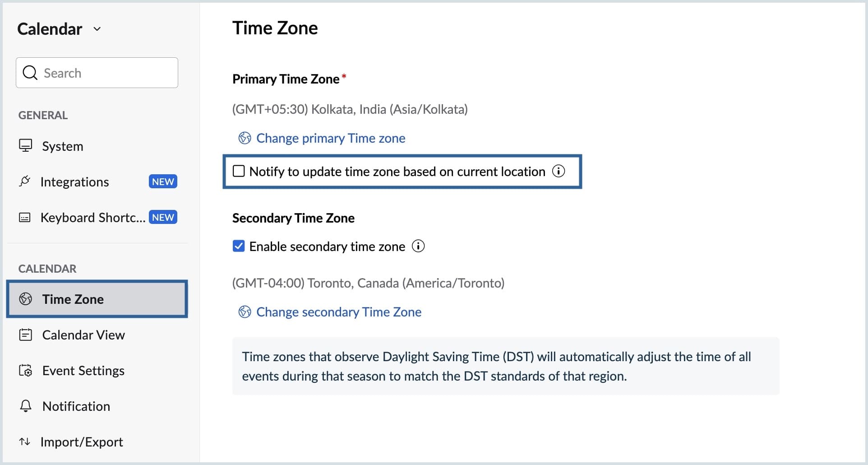Click the Event Settings gear-calendar icon
Image resolution: width=868 pixels, height=465 pixels.
tap(25, 371)
